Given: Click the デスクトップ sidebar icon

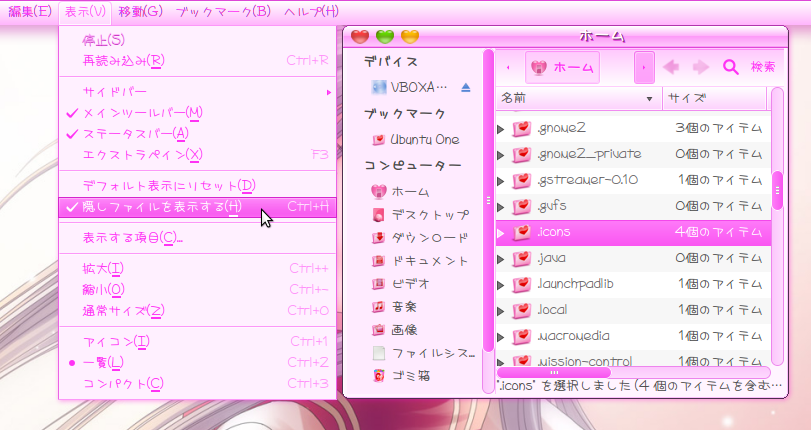Looking at the screenshot, I should pyautogui.click(x=379, y=215).
